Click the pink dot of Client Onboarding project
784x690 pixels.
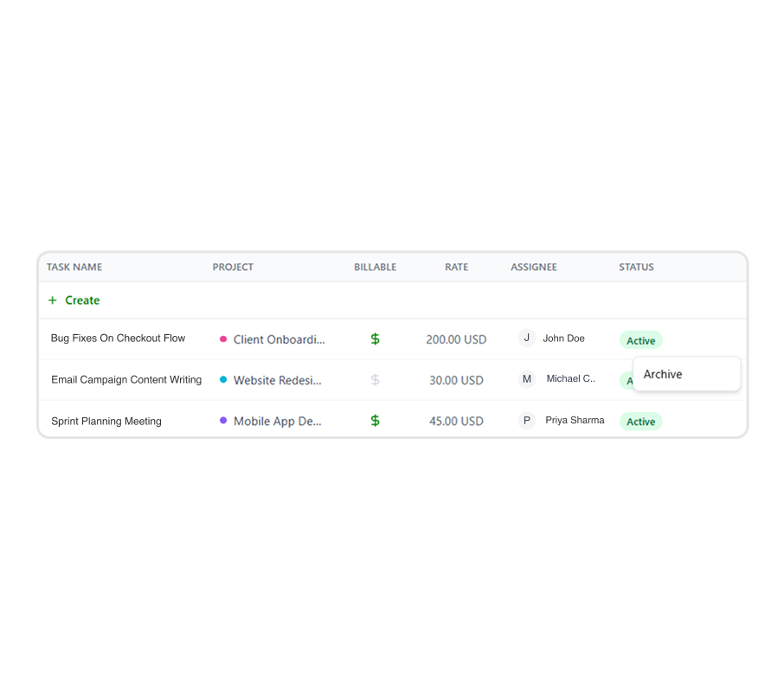pos(223,339)
